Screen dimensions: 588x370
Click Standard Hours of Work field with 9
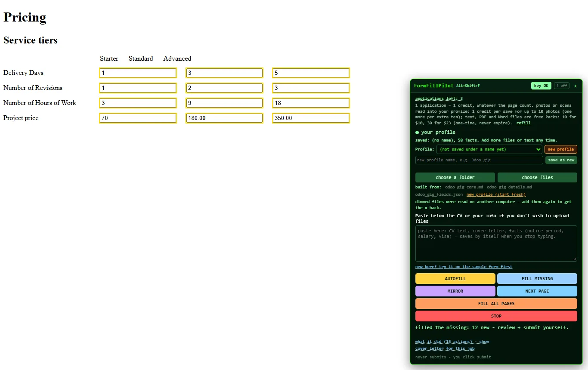click(x=224, y=103)
